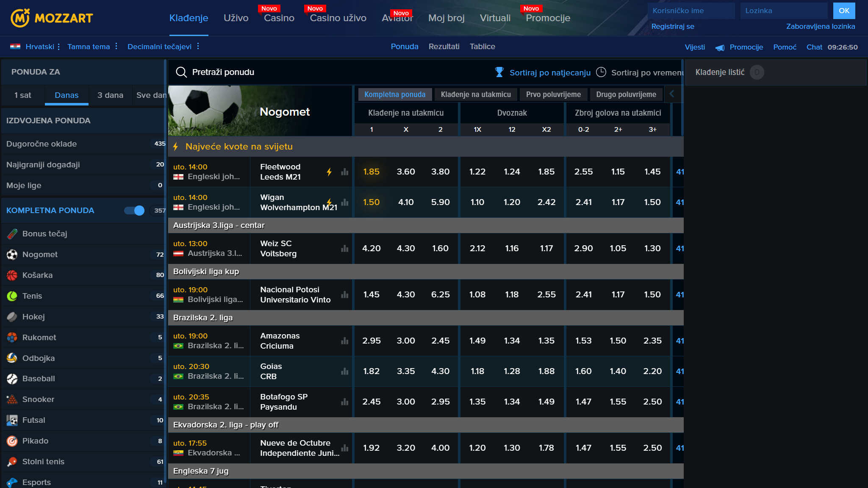
Task: Open Hrvatski language dropdown
Action: [x=40, y=47]
